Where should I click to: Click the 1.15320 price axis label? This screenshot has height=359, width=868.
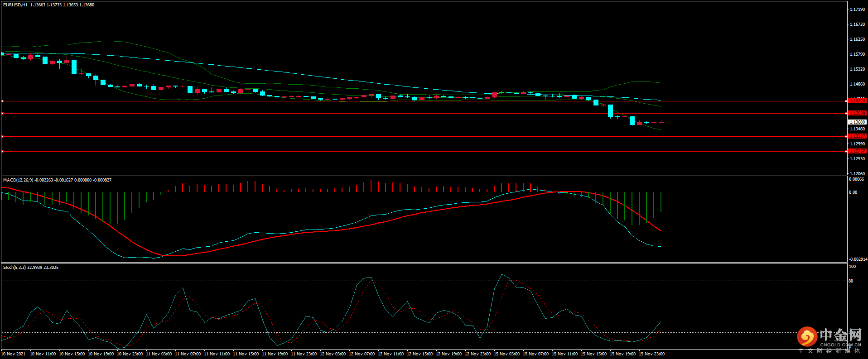click(857, 69)
